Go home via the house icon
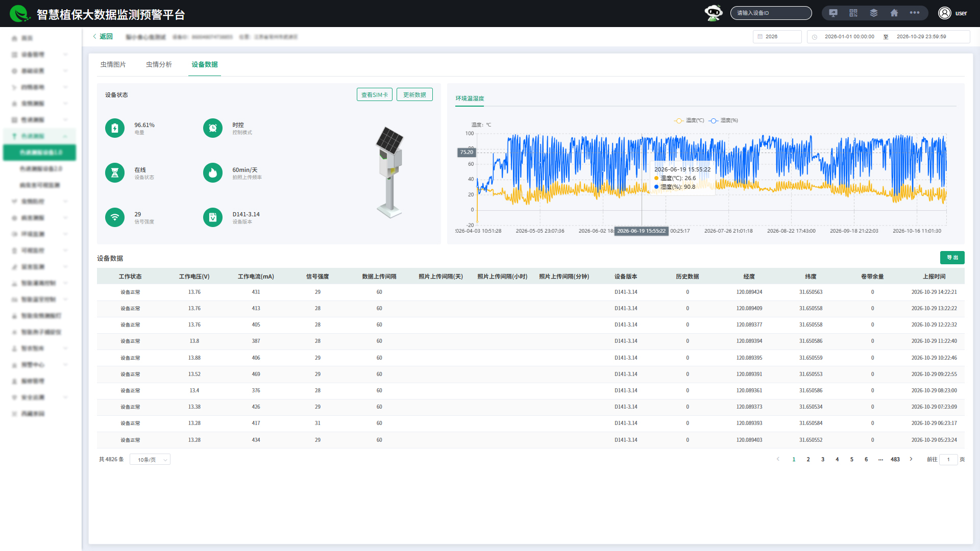This screenshot has width=980, height=551. (x=894, y=13)
